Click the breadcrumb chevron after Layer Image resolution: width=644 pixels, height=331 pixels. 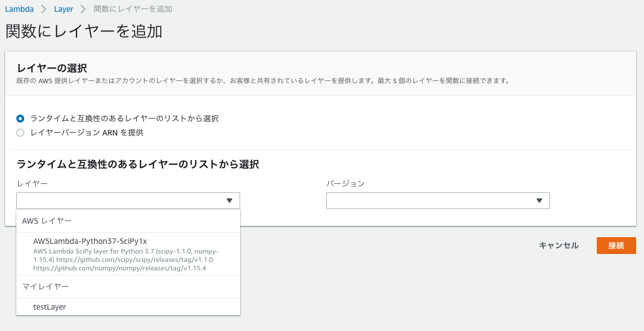pos(83,9)
